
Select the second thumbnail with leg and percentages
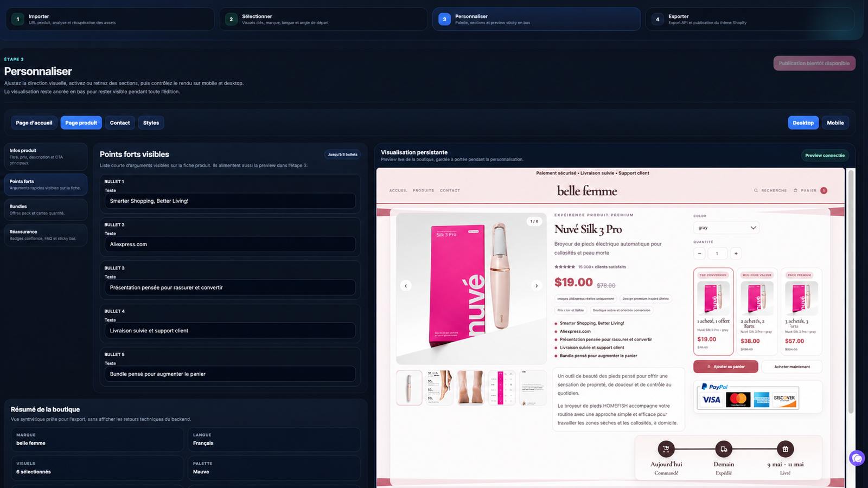(439, 388)
